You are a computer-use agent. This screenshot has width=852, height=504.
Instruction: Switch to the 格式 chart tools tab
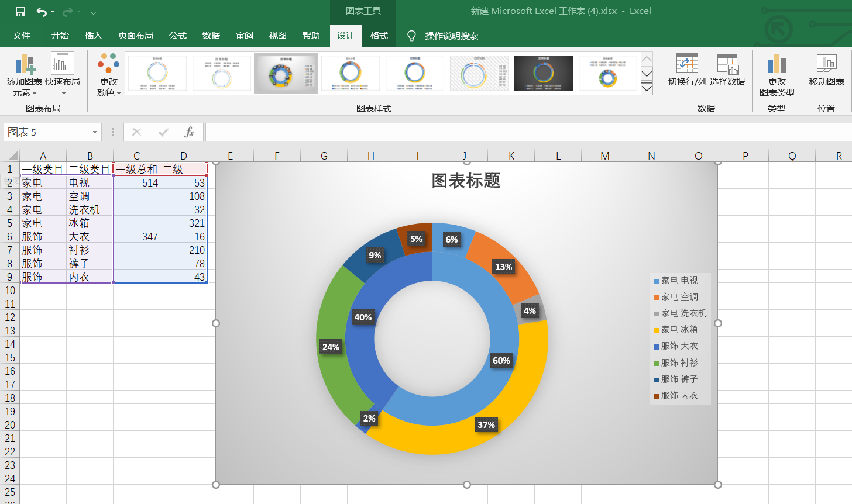tap(379, 36)
